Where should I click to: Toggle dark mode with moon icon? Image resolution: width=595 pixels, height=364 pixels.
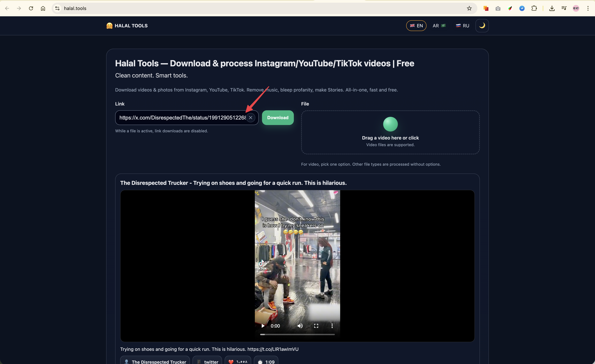pos(482,26)
